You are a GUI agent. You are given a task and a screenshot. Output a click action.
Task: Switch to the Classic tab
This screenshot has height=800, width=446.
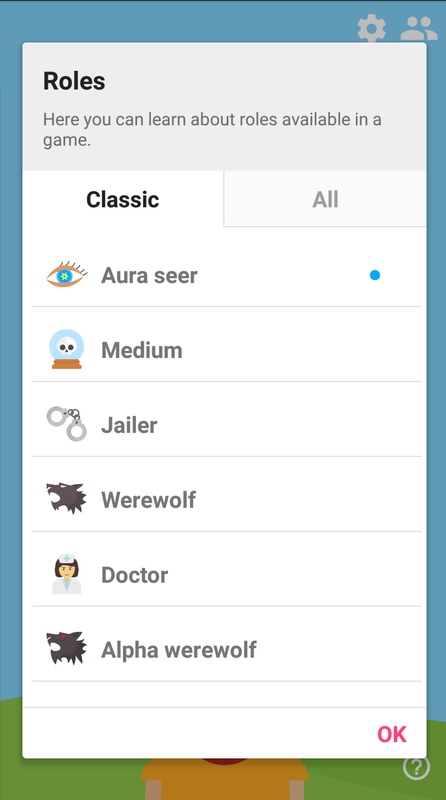tap(122, 199)
